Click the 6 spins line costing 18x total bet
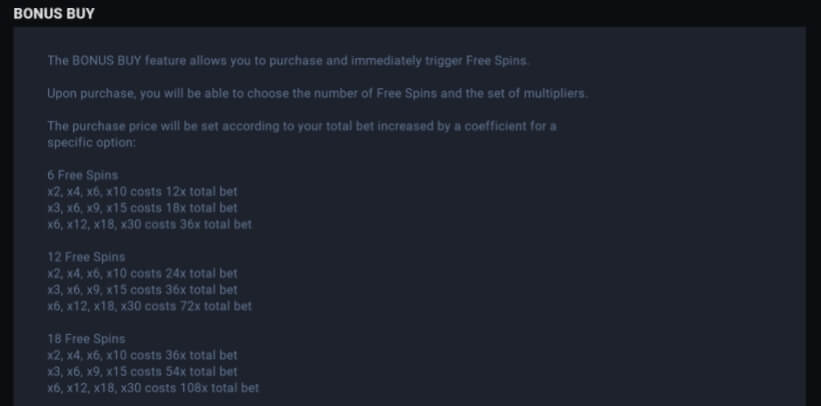 coord(142,208)
